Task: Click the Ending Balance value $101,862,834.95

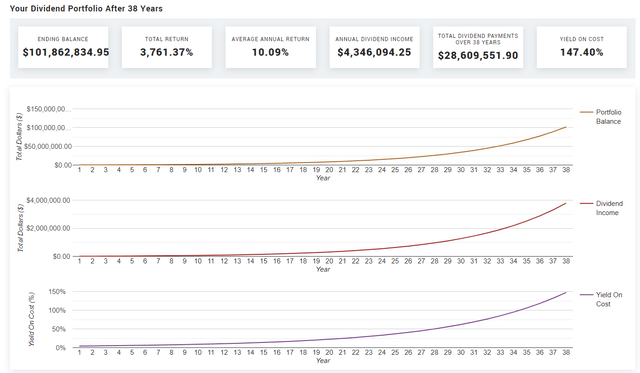Action: pos(66,52)
